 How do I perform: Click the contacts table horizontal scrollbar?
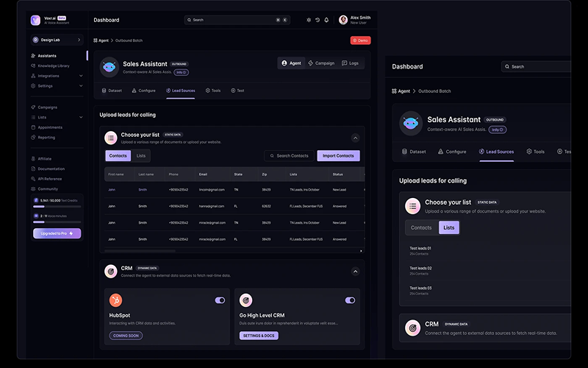tap(140, 251)
